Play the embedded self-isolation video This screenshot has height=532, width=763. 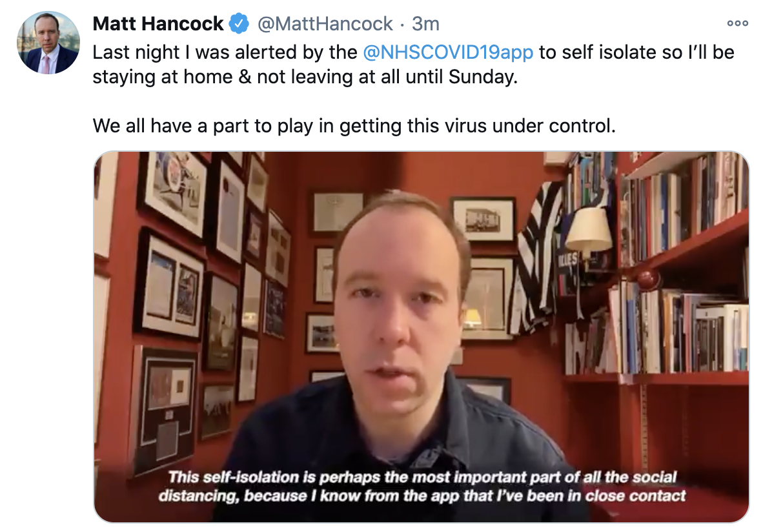(422, 337)
